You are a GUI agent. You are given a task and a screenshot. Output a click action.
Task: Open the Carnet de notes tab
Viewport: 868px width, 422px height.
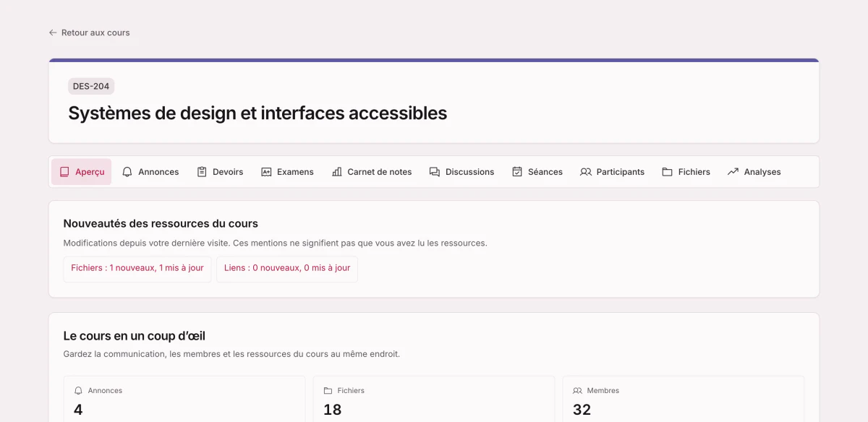click(372, 172)
